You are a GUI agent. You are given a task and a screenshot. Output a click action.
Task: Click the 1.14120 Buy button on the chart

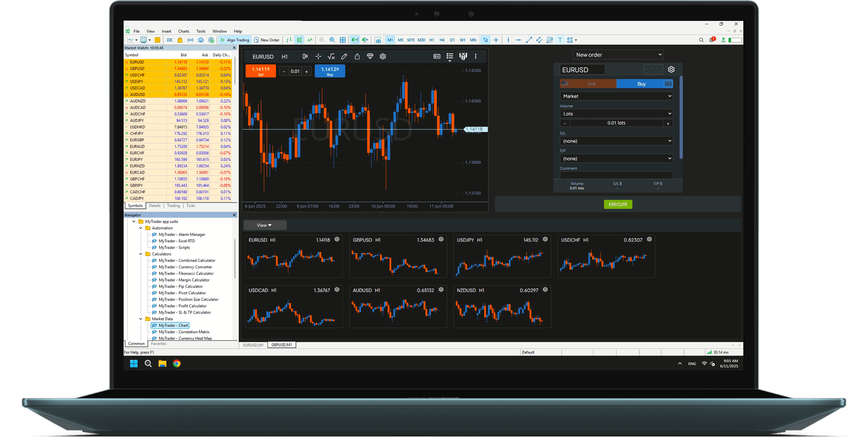pyautogui.click(x=329, y=71)
